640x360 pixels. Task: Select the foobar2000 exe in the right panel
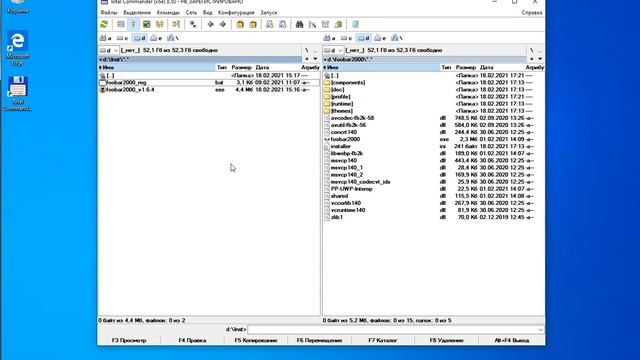click(433, 139)
